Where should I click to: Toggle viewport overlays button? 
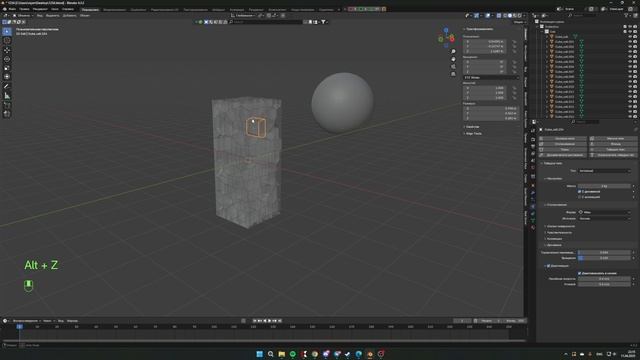click(488, 16)
